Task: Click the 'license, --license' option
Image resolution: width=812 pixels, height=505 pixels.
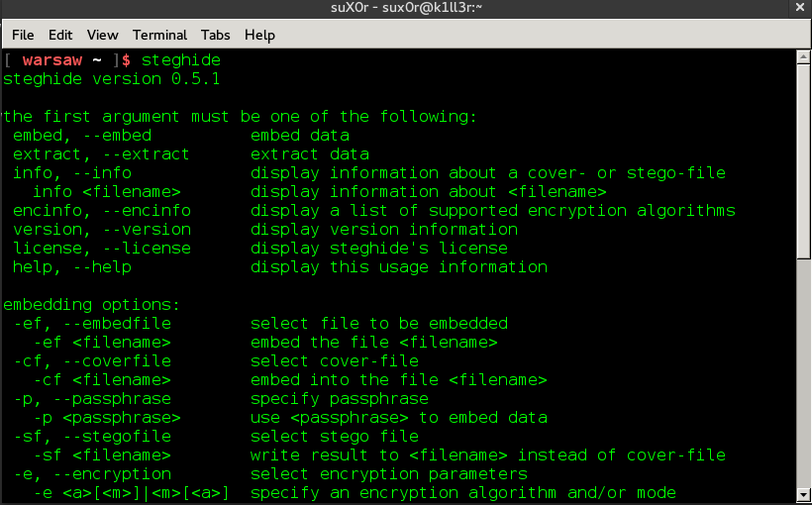Action: 102,249
